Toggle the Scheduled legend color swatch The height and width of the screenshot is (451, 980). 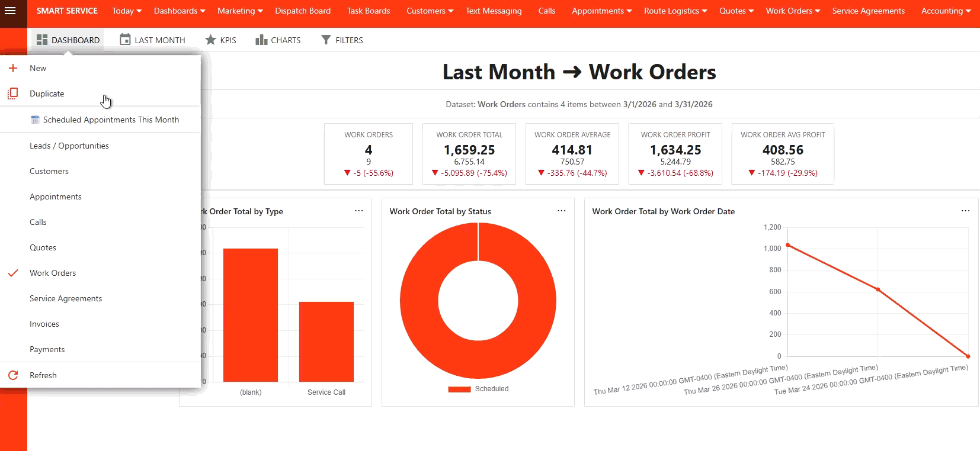point(459,389)
